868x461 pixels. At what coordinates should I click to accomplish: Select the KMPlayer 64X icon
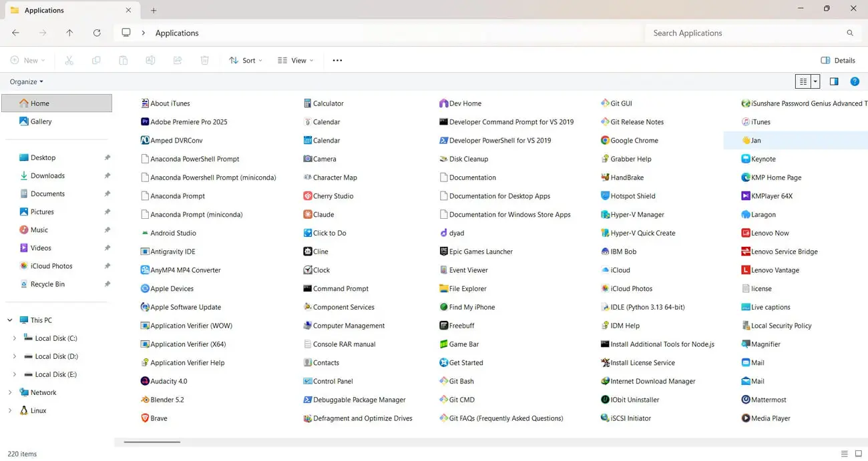point(746,196)
